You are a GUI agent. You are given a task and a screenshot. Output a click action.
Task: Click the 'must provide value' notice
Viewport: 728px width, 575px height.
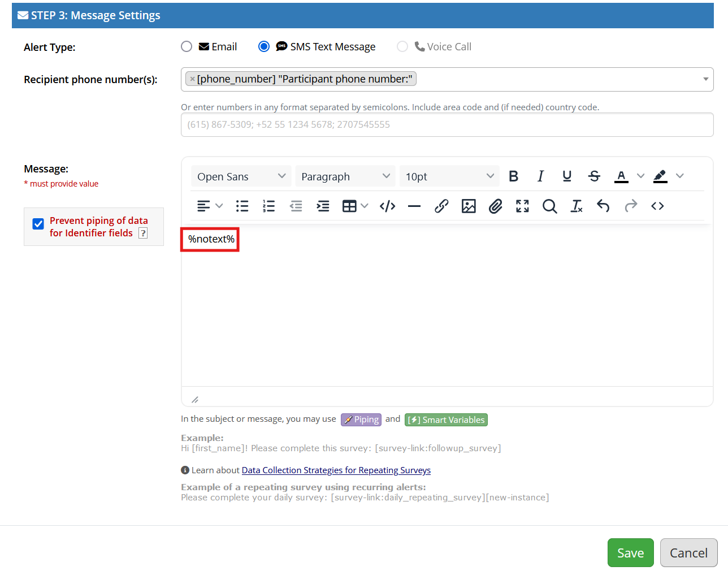point(61,184)
